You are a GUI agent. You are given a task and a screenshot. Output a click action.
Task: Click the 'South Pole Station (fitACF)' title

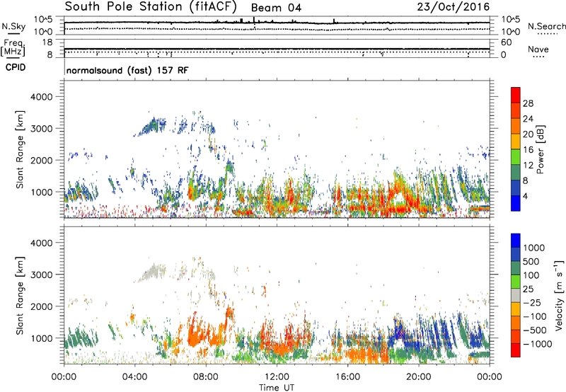coord(151,6)
